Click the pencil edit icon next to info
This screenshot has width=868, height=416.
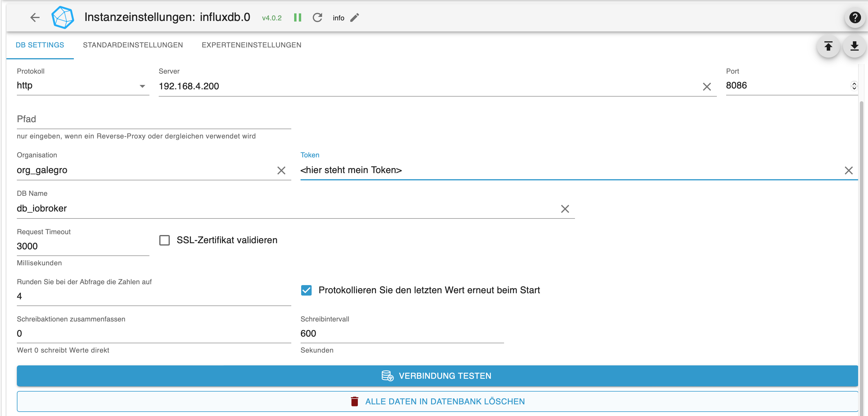[x=354, y=17]
